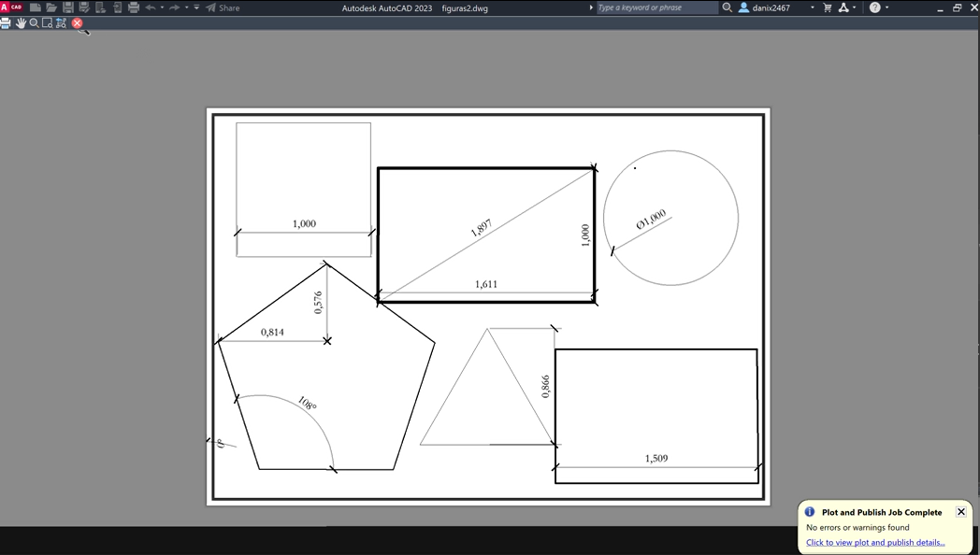Click the Save As icon
Viewport: 980px width, 555px height.
(x=84, y=7)
